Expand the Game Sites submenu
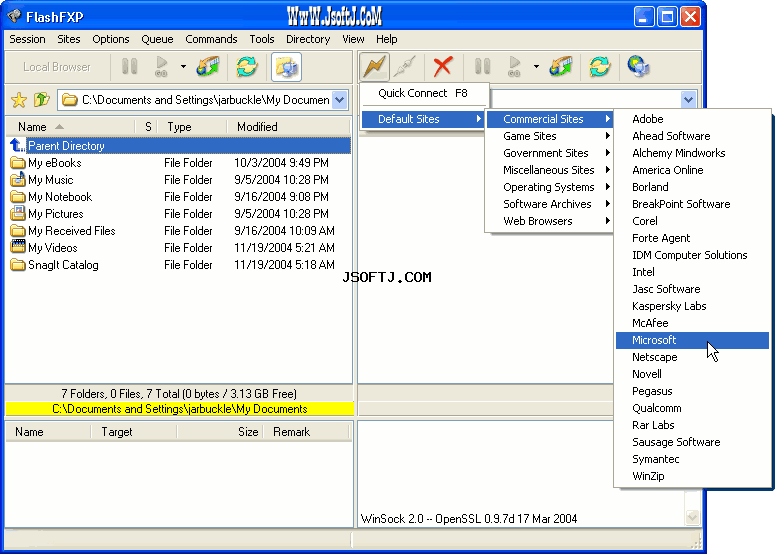Image resolution: width=775 pixels, height=554 pixels. (x=549, y=136)
